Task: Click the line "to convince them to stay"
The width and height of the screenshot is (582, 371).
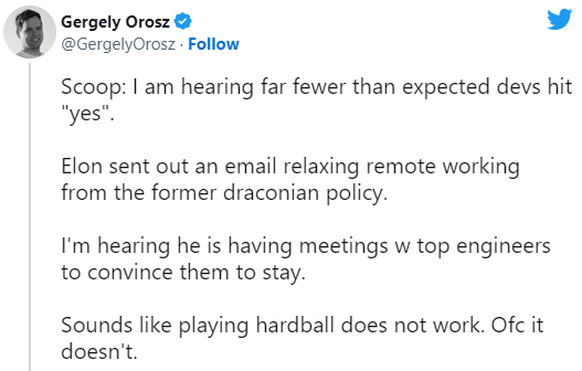Action: coord(183,273)
